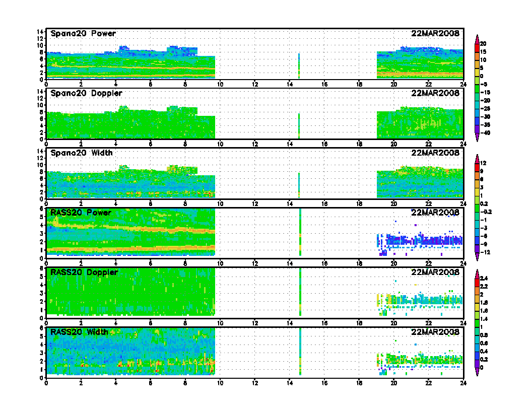Click the Spano20 Power panel title

83,34
